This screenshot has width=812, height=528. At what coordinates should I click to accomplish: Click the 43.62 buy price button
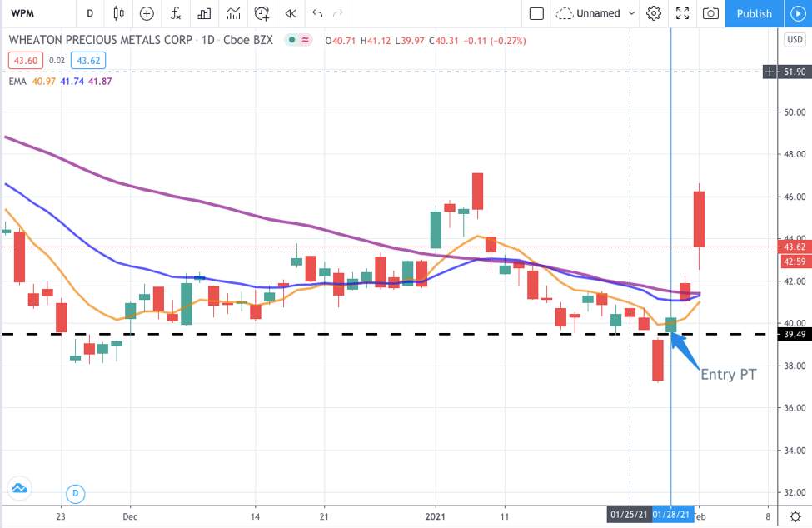(x=88, y=61)
